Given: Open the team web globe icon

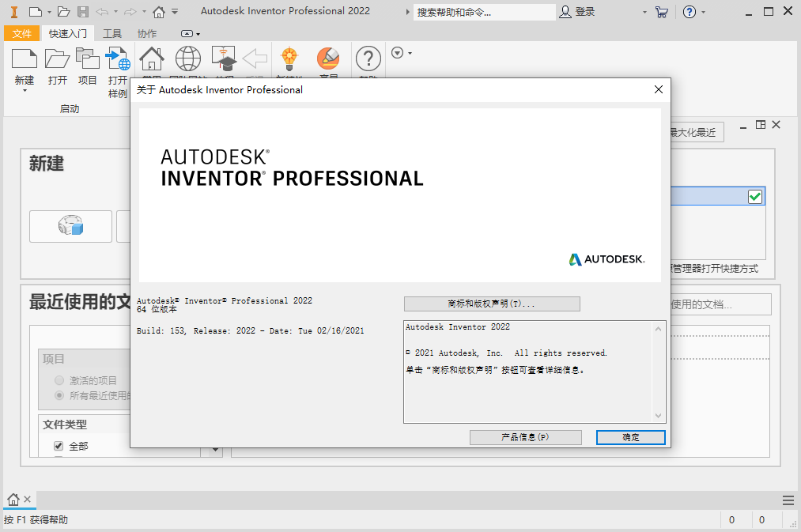Looking at the screenshot, I should 187,58.
